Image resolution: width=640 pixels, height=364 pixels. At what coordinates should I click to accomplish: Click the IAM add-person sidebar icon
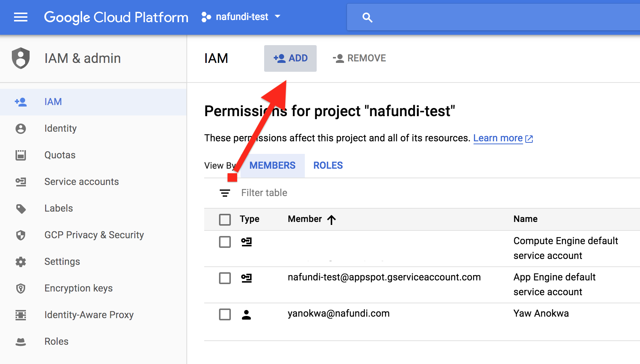click(21, 102)
